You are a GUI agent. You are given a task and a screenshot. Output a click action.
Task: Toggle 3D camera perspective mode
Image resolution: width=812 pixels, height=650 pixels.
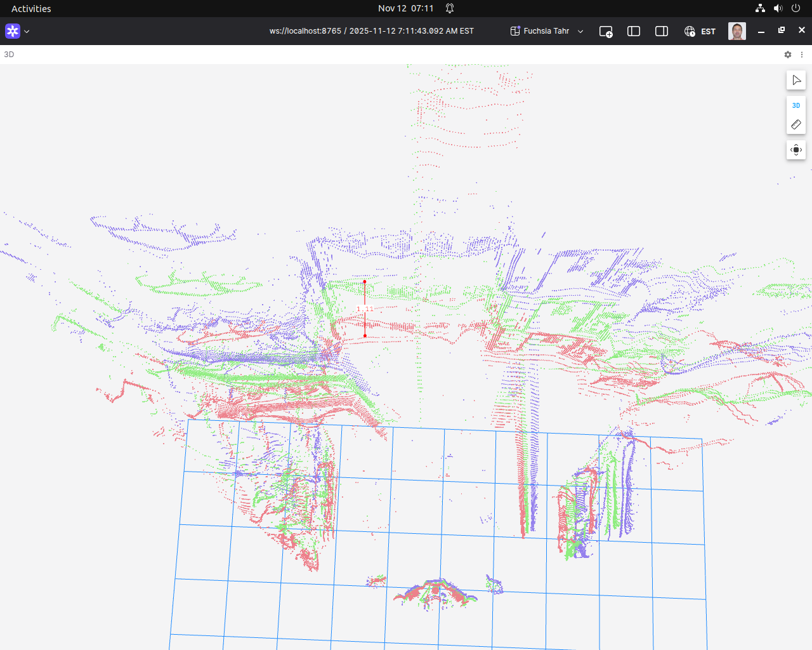click(796, 105)
